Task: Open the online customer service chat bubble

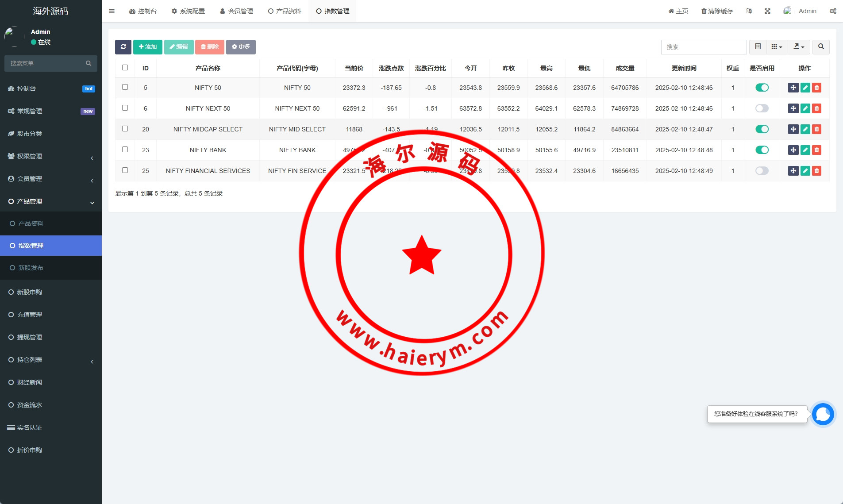Action: (823, 414)
